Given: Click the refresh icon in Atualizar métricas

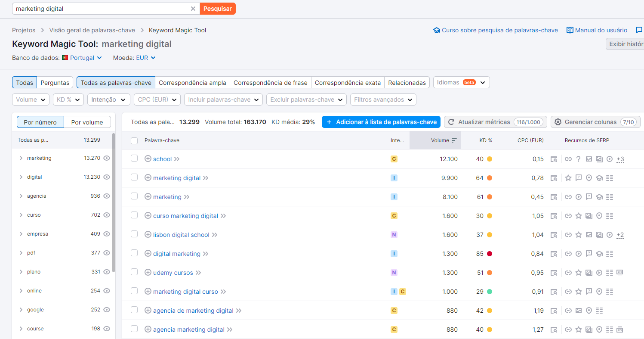Looking at the screenshot, I should pyautogui.click(x=451, y=122).
